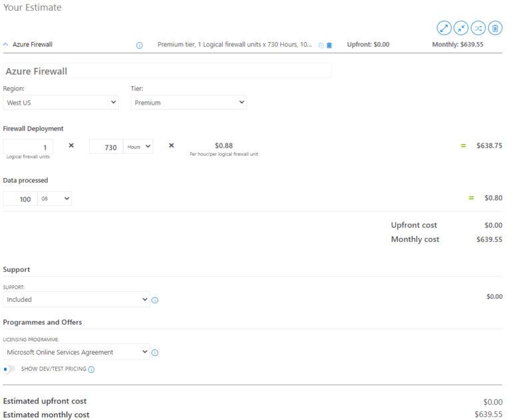This screenshot has height=420, width=512.
Task: Click the Data processed amount field
Action: (20, 199)
